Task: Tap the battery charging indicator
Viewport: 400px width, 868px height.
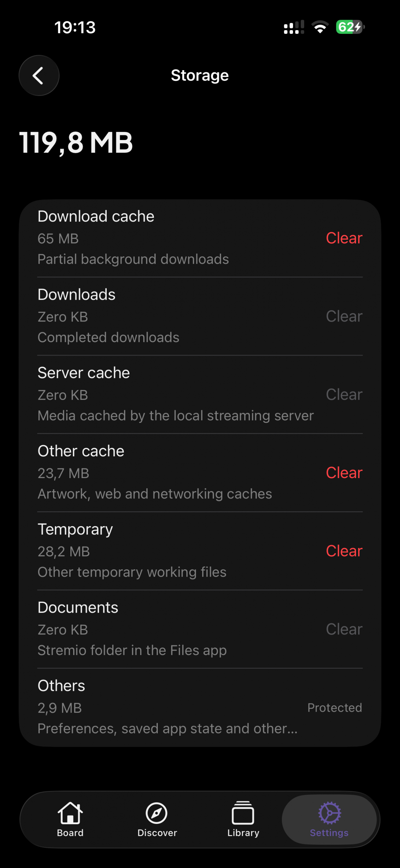Action: 350,27
